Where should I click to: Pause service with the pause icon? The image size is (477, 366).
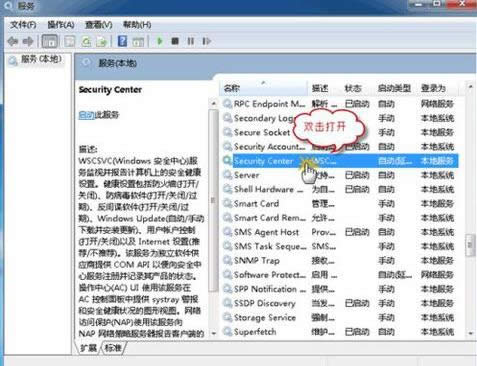pos(191,41)
